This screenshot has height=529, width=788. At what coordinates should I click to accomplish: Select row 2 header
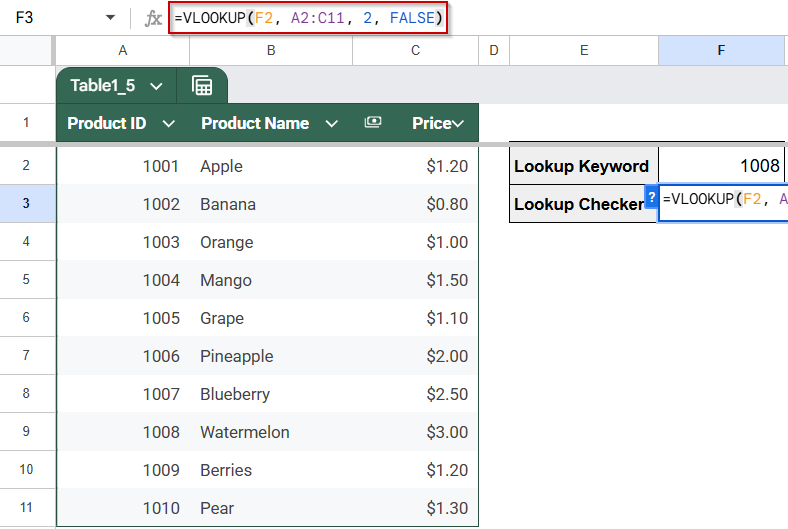26,165
